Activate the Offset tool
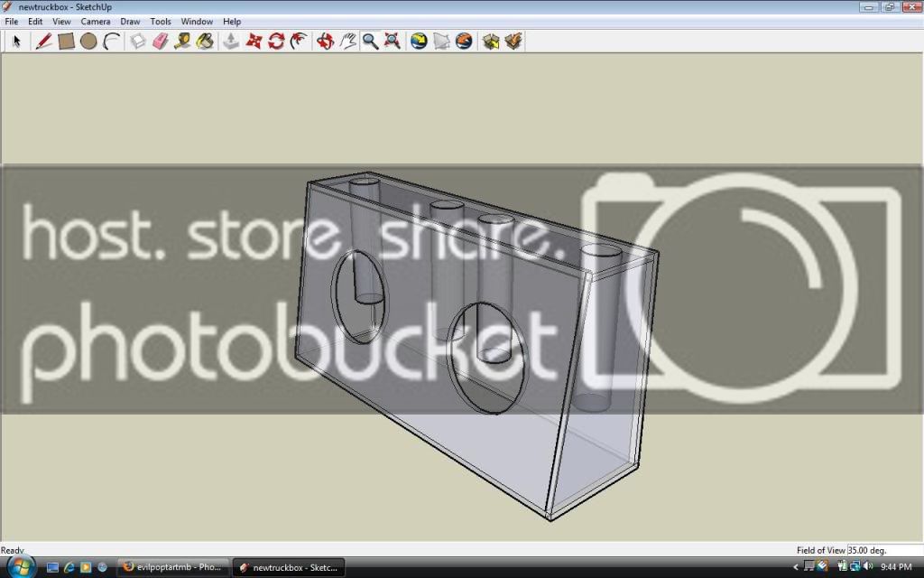This screenshot has width=924, height=578. pos(299,42)
